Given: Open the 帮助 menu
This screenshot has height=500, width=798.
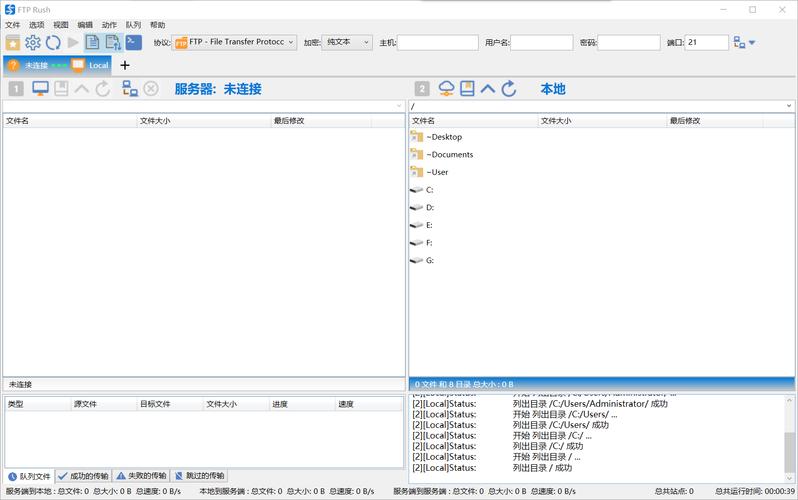Looking at the screenshot, I should (158, 25).
